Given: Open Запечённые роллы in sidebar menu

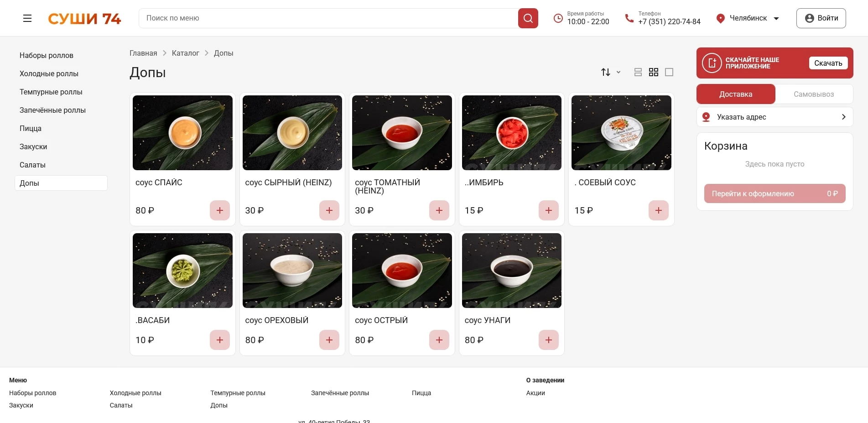Looking at the screenshot, I should [52, 110].
